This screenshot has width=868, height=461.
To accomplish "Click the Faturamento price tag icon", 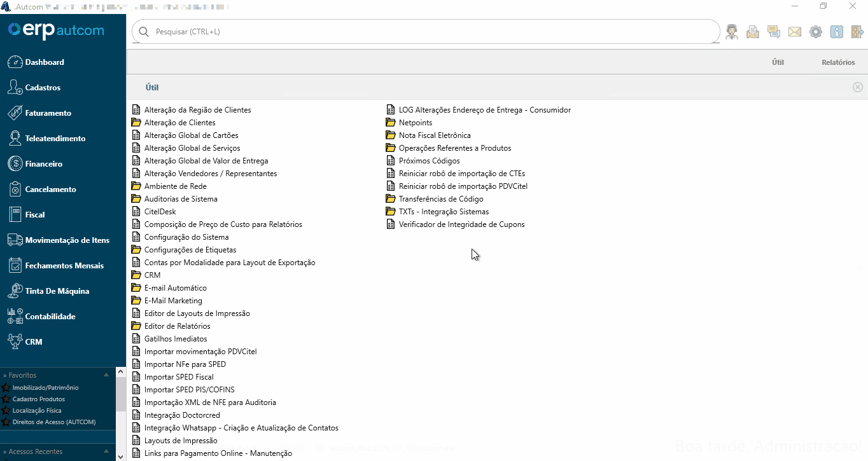I will [x=15, y=113].
